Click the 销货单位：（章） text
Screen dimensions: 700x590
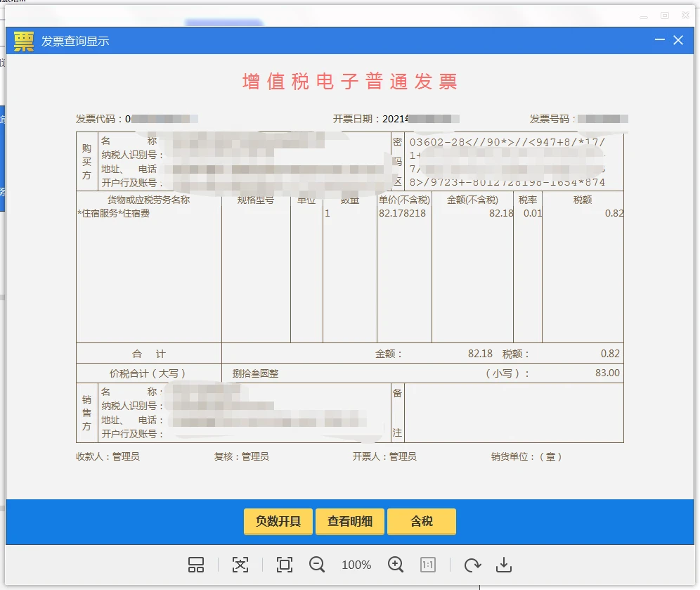(527, 456)
